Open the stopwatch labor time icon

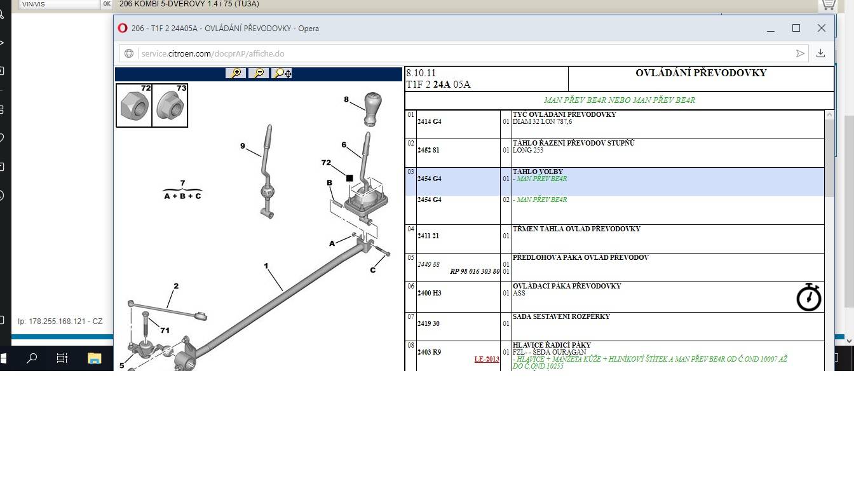(808, 297)
